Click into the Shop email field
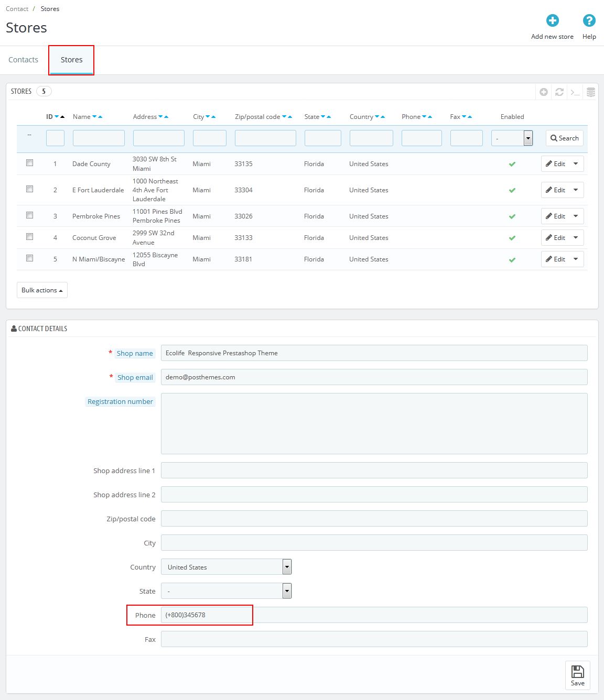Image resolution: width=604 pixels, height=700 pixels. [x=374, y=377]
